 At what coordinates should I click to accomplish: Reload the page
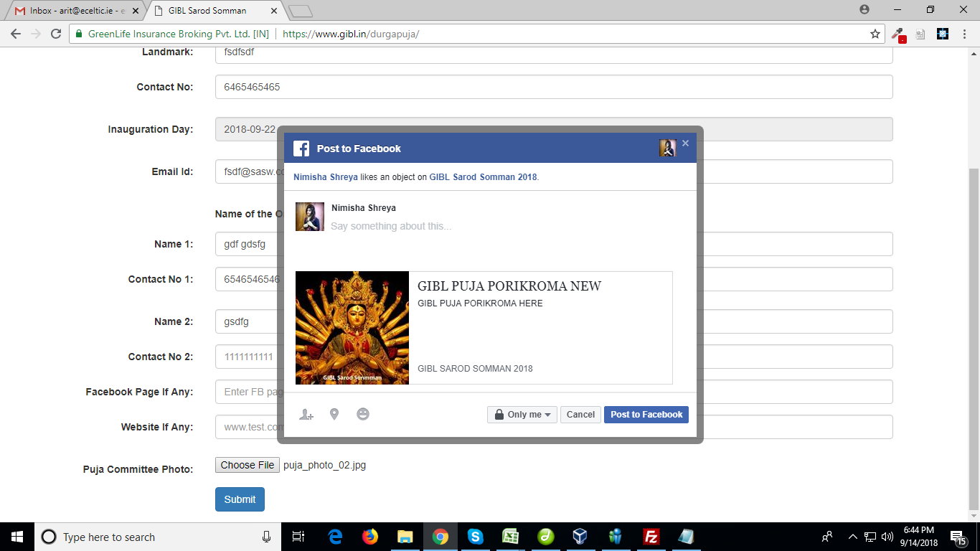tap(56, 34)
